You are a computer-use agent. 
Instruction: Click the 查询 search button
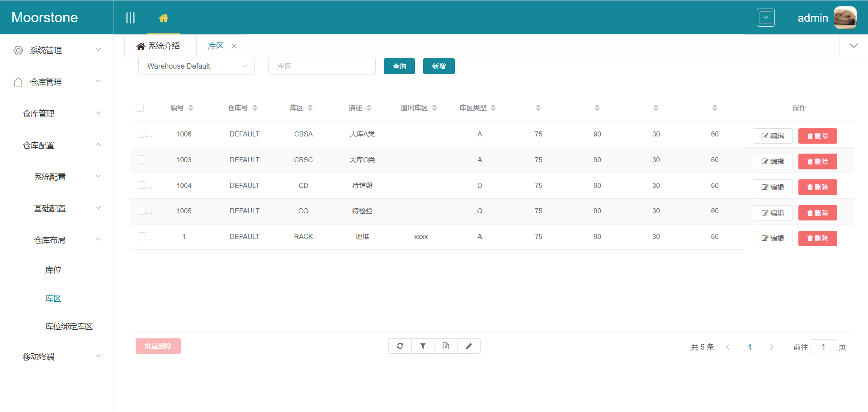pos(399,66)
